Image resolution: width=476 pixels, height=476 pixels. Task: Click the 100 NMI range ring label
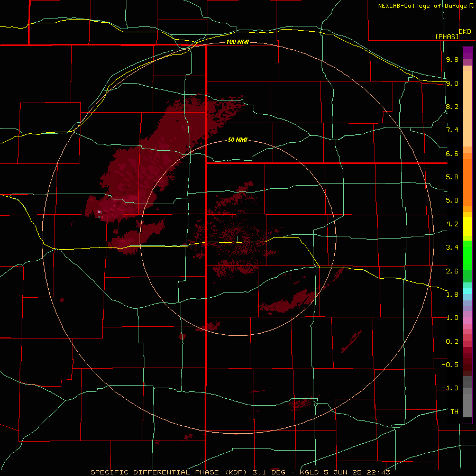click(x=237, y=42)
